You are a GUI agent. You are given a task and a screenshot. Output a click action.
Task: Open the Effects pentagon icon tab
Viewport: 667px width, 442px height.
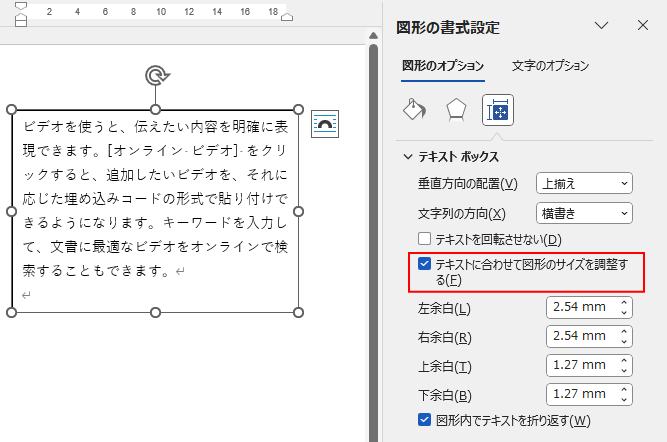pyautogui.click(x=456, y=110)
